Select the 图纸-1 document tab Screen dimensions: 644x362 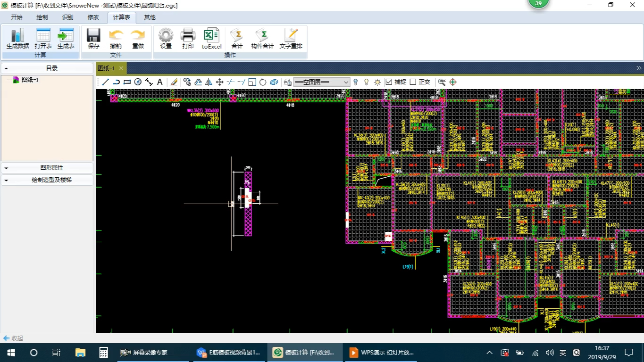tap(106, 68)
